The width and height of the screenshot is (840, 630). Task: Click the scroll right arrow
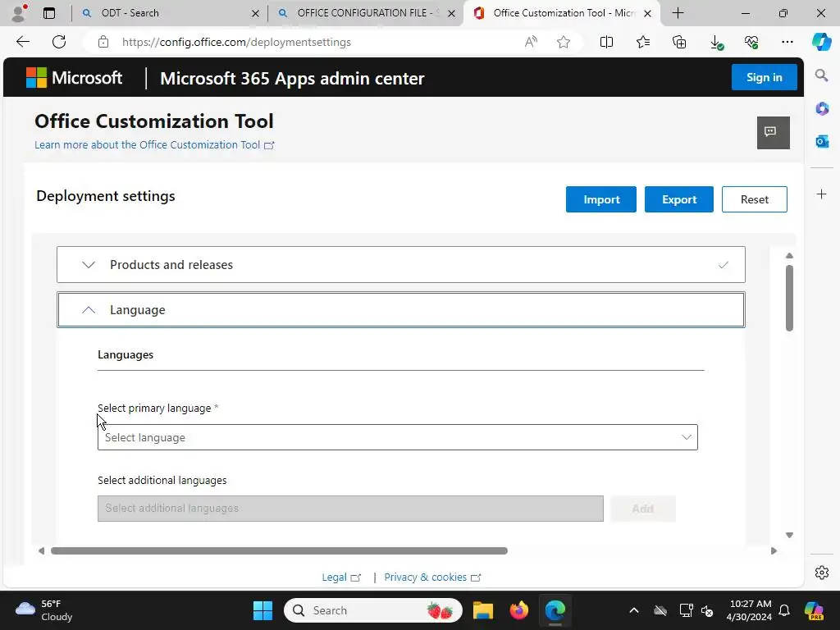click(x=774, y=550)
